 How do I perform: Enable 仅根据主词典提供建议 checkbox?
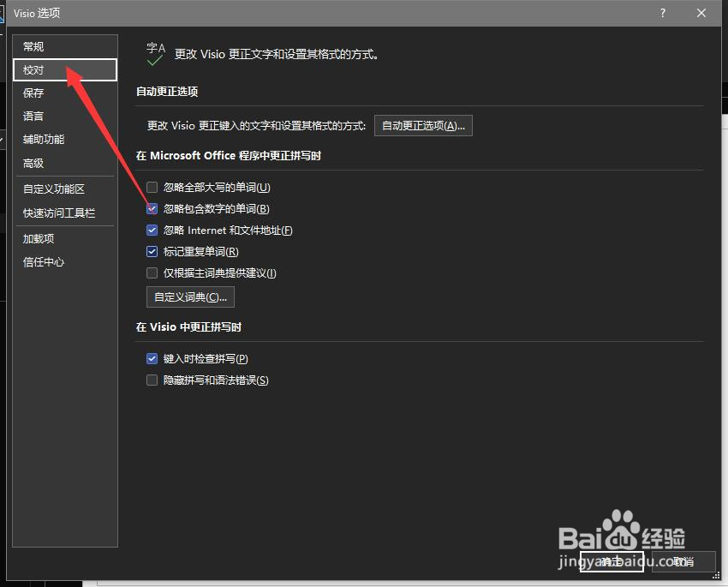coord(152,273)
